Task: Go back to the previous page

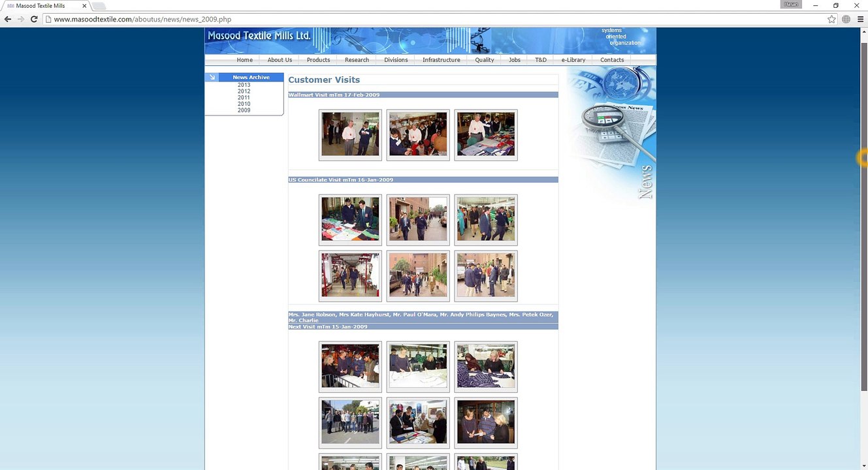Action: click(x=8, y=20)
